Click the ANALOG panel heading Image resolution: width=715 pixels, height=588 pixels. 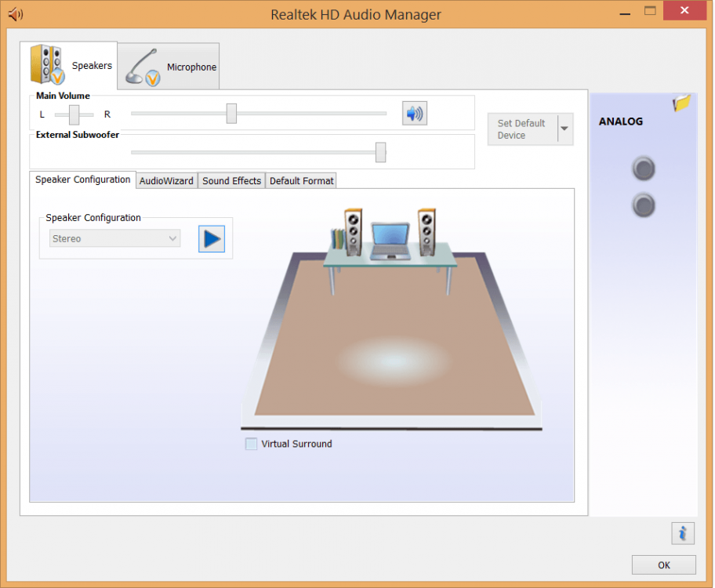pyautogui.click(x=621, y=122)
